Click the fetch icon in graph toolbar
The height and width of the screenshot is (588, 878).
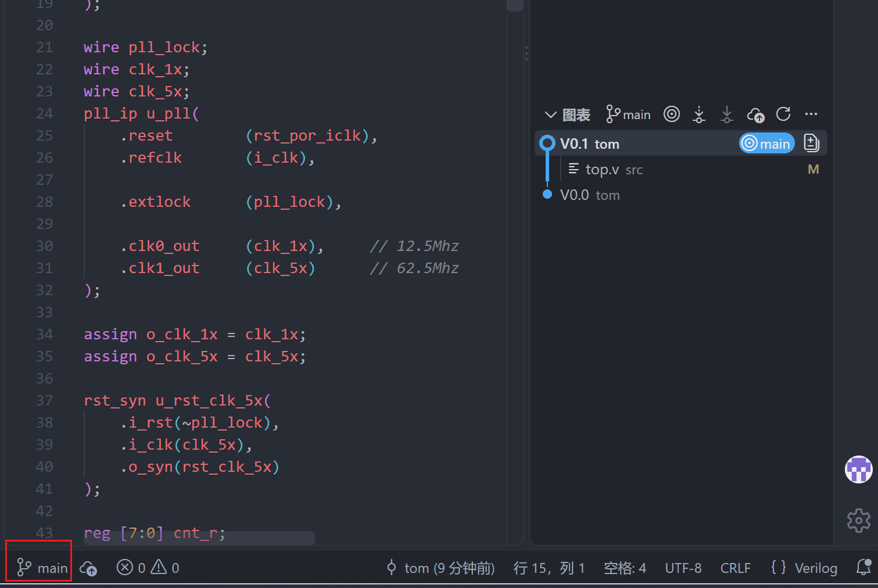pos(699,114)
